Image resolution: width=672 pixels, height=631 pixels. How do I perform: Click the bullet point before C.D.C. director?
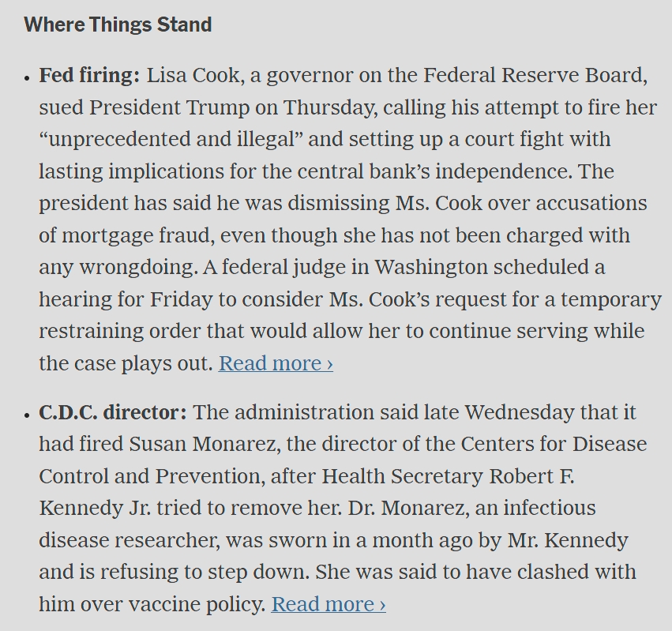coord(28,414)
